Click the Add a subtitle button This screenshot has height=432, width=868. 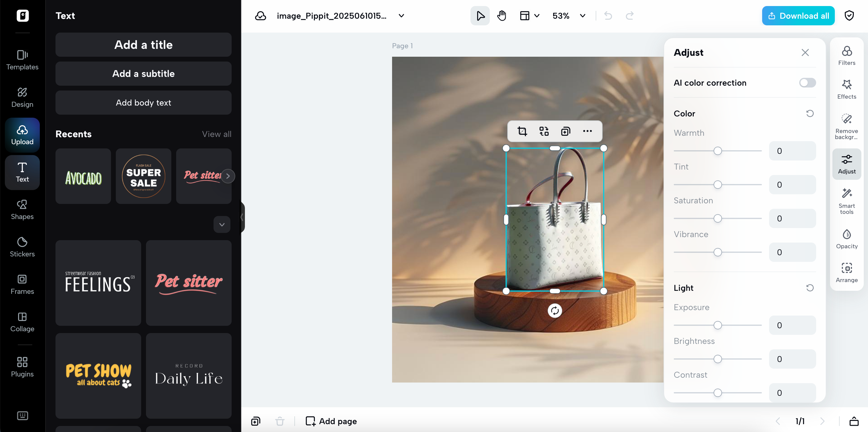pos(143,74)
